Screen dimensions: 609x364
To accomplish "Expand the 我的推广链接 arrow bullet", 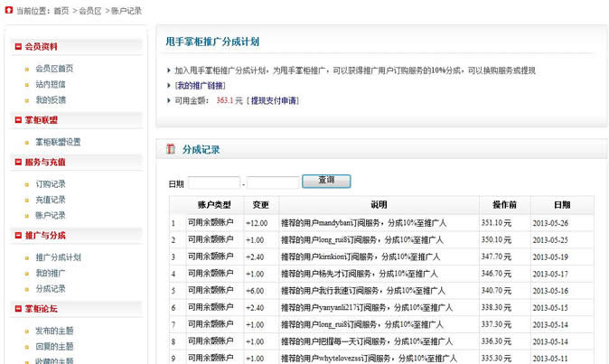I will coord(169,86).
